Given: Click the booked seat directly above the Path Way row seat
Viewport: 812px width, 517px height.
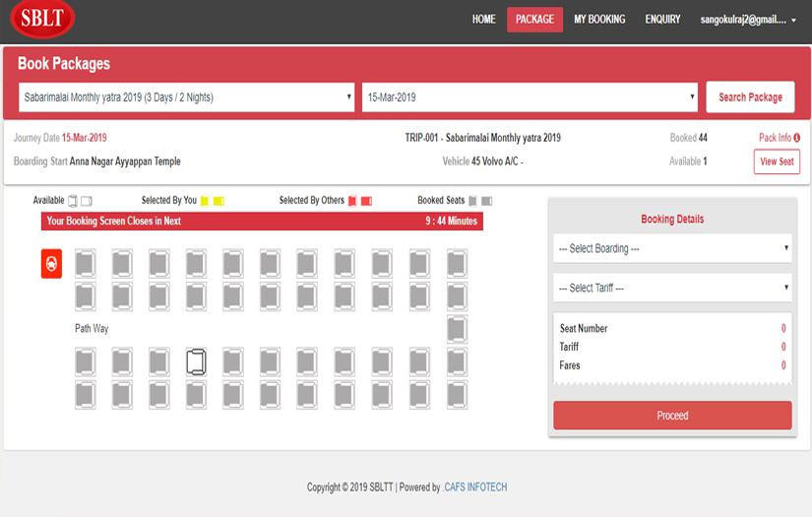Looking at the screenshot, I should coord(458,296).
